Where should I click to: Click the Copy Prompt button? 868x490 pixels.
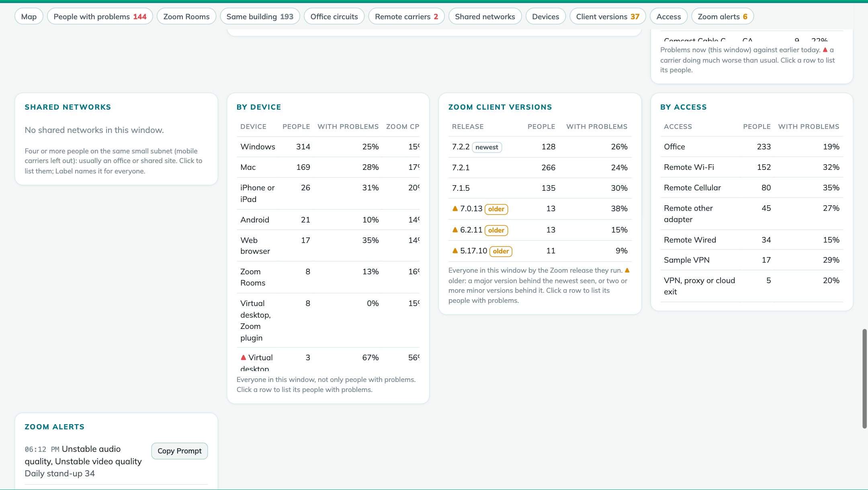[x=180, y=451]
